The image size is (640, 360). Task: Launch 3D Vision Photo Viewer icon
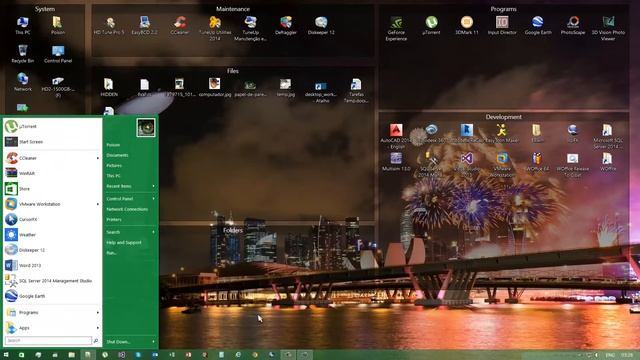pyautogui.click(x=608, y=29)
